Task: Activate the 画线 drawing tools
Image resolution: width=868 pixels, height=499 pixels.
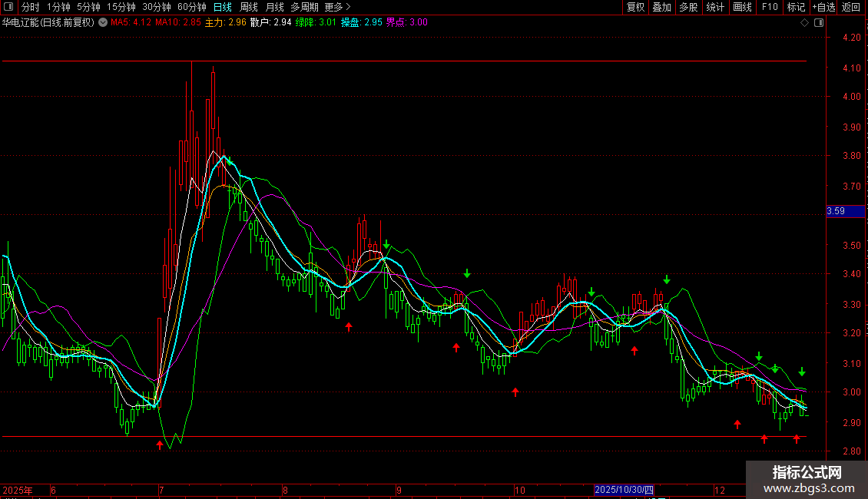Action: pyautogui.click(x=742, y=7)
